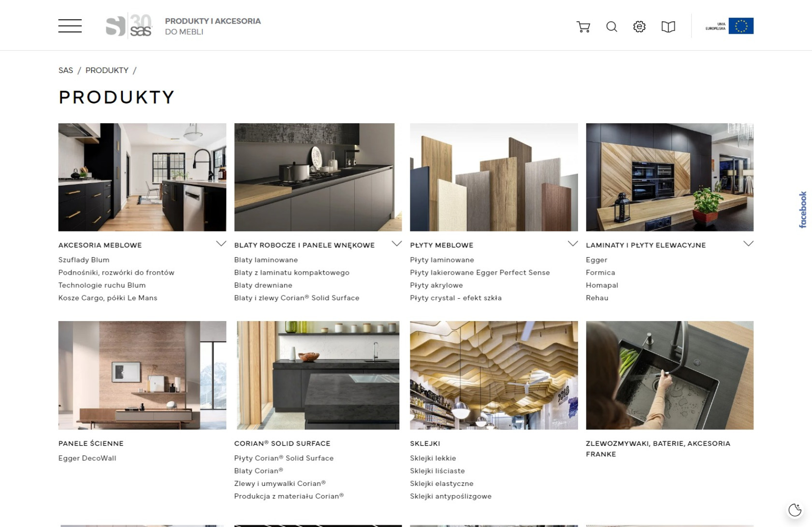This screenshot has width=812, height=527.
Task: Click the European Union flag icon
Action: click(x=740, y=26)
